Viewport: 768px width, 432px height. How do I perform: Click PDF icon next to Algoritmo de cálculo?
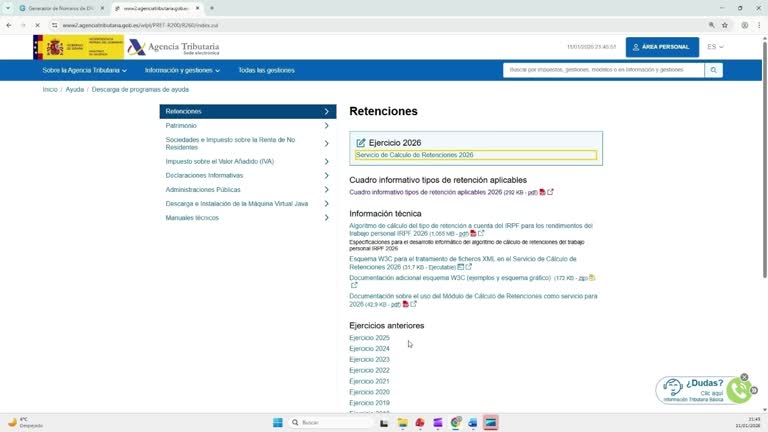(x=473, y=234)
